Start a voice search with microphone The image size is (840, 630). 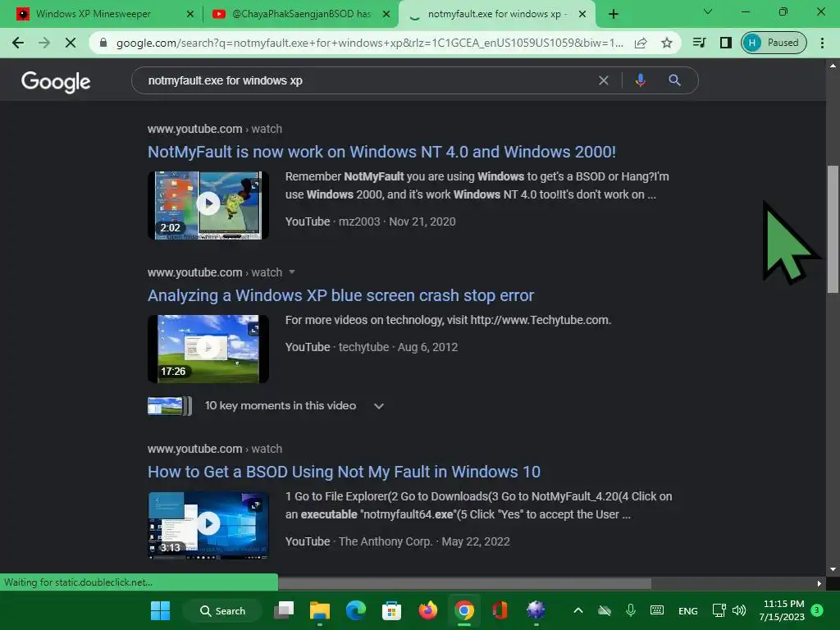[640, 80]
